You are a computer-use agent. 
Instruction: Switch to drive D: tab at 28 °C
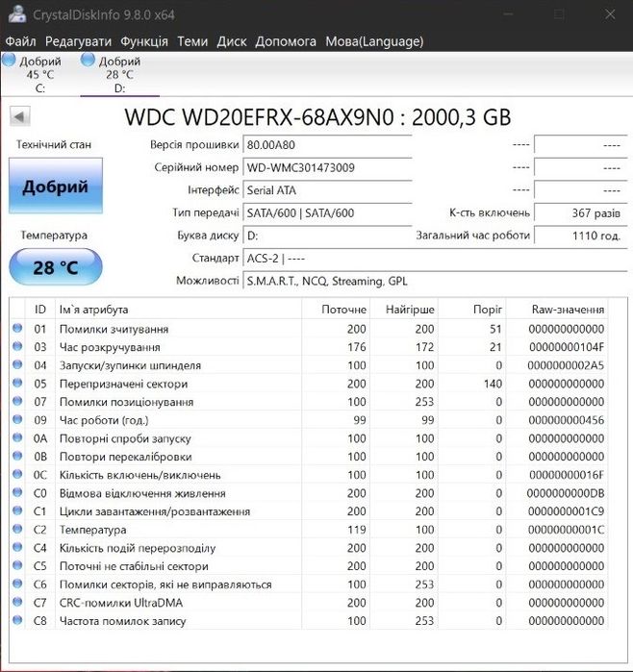coord(119,75)
